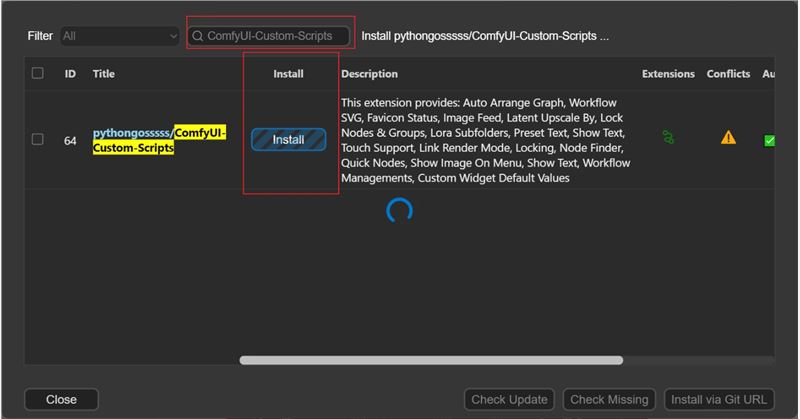Sort by the Extensions column header
This screenshot has height=419, width=800.
[x=668, y=74]
